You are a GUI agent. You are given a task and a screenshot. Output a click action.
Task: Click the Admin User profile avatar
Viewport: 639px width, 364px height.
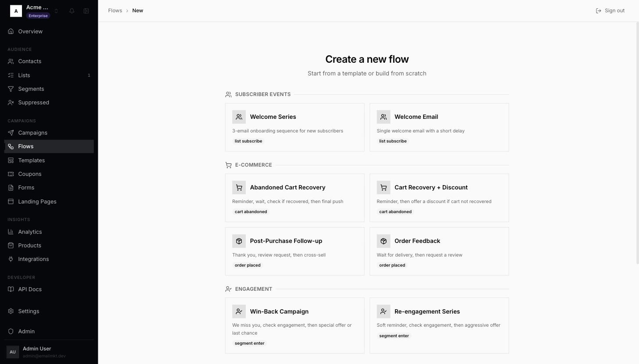click(x=13, y=352)
